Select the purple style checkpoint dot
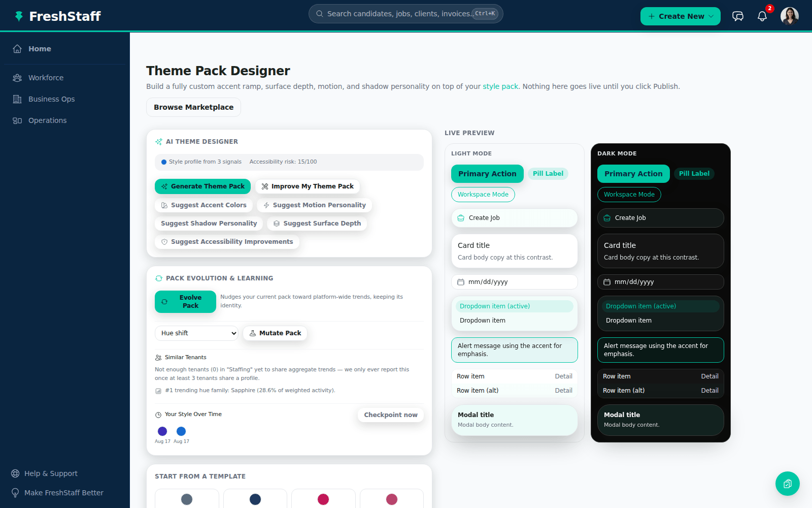The width and height of the screenshot is (812, 508). pyautogui.click(x=162, y=431)
